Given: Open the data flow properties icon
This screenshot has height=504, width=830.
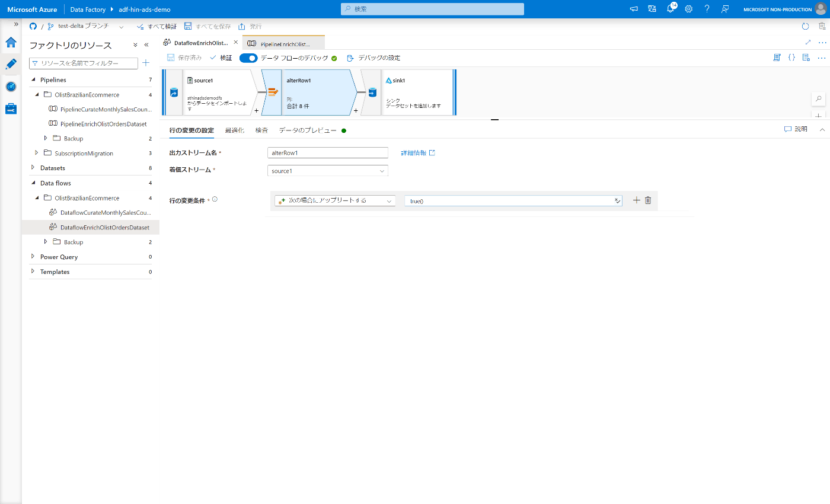Looking at the screenshot, I should [x=806, y=58].
